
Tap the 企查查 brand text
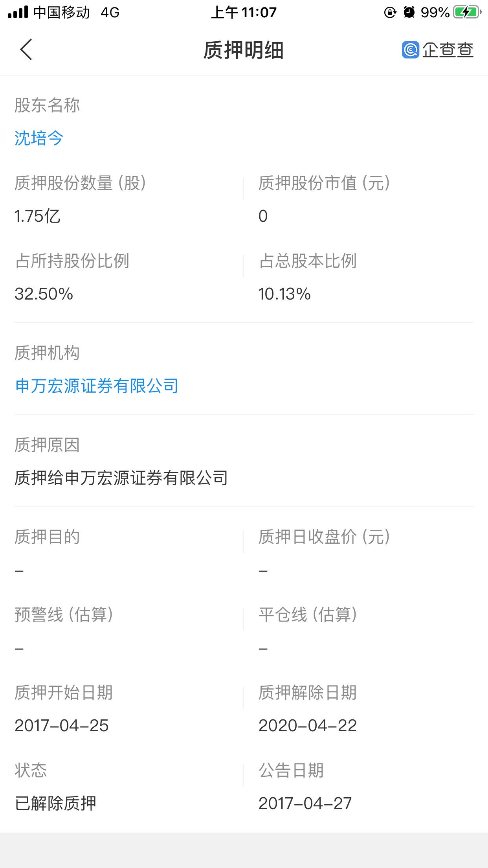point(448,50)
